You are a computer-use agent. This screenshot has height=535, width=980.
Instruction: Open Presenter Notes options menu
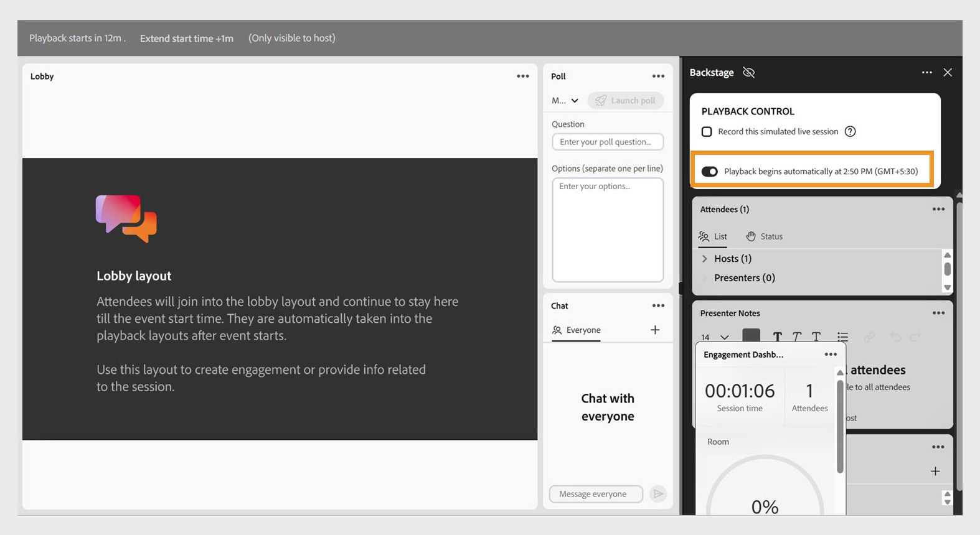(x=938, y=313)
